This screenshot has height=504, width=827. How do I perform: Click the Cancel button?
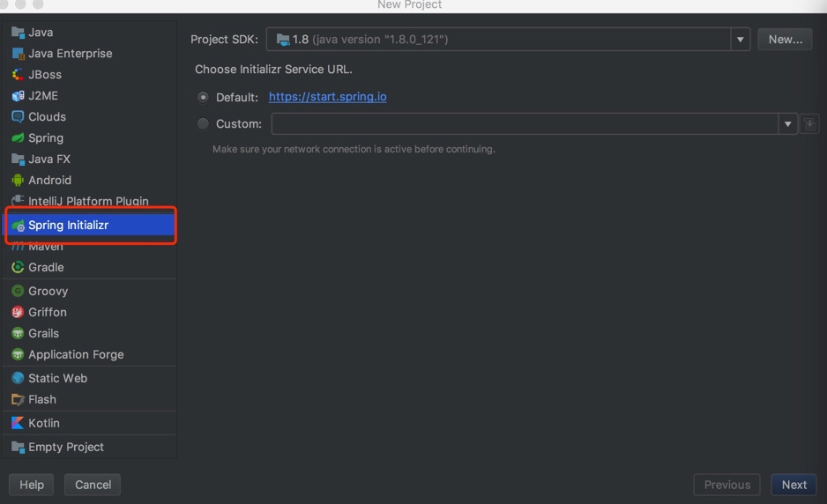[93, 485]
